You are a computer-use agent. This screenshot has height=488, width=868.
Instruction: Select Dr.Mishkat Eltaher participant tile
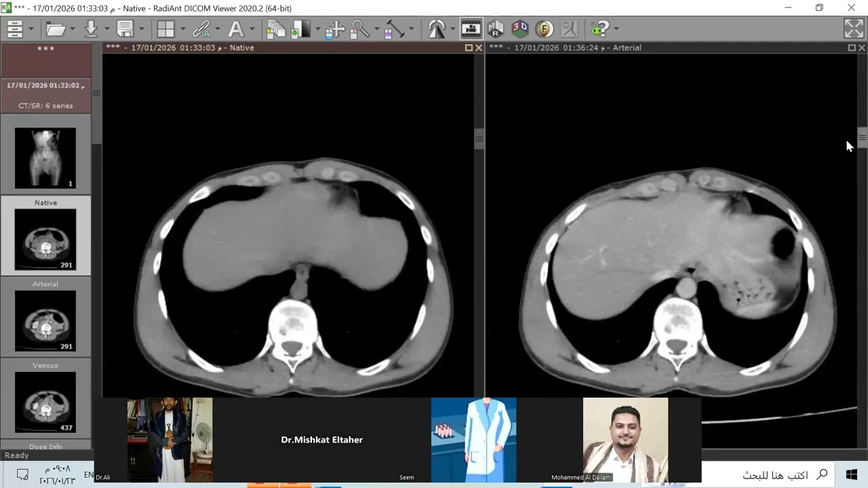tap(321, 440)
